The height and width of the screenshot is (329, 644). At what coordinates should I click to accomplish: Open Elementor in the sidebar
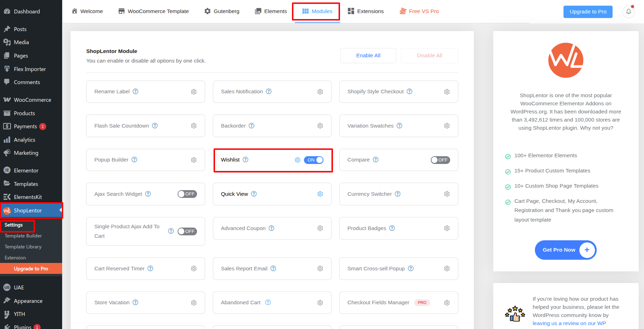coord(31,171)
